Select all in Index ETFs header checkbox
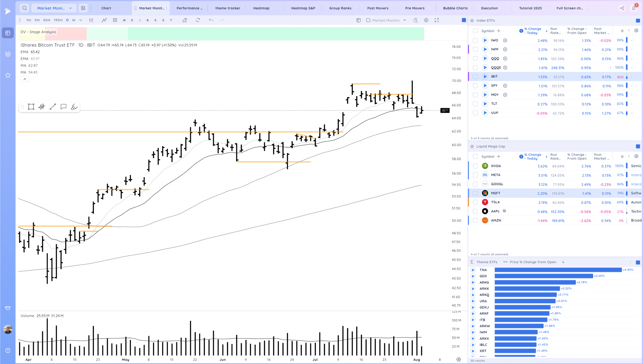The height and width of the screenshot is (364, 643). 475,31
